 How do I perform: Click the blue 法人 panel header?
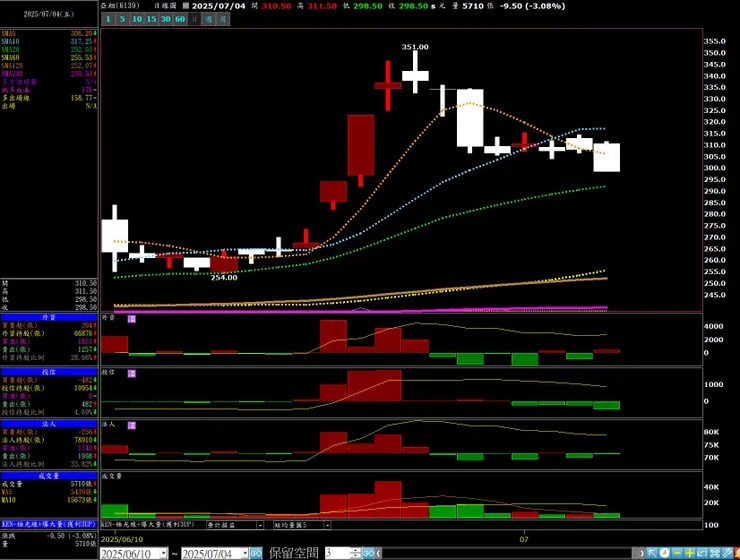click(x=49, y=424)
